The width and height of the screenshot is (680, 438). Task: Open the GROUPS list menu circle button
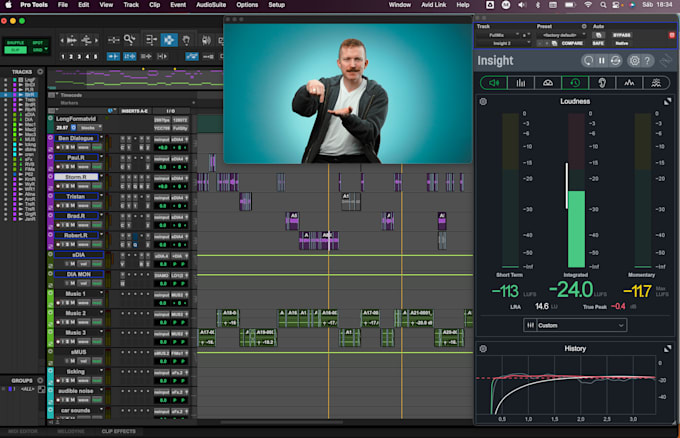40,380
